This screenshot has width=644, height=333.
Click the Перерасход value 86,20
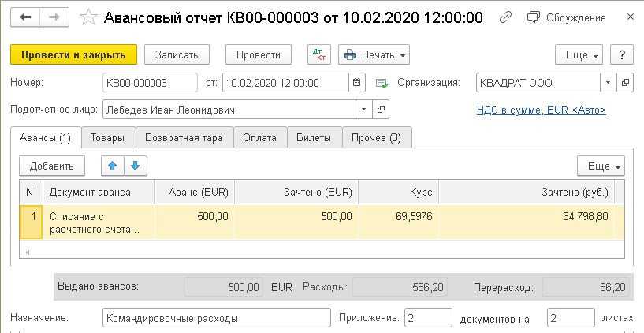point(586,287)
